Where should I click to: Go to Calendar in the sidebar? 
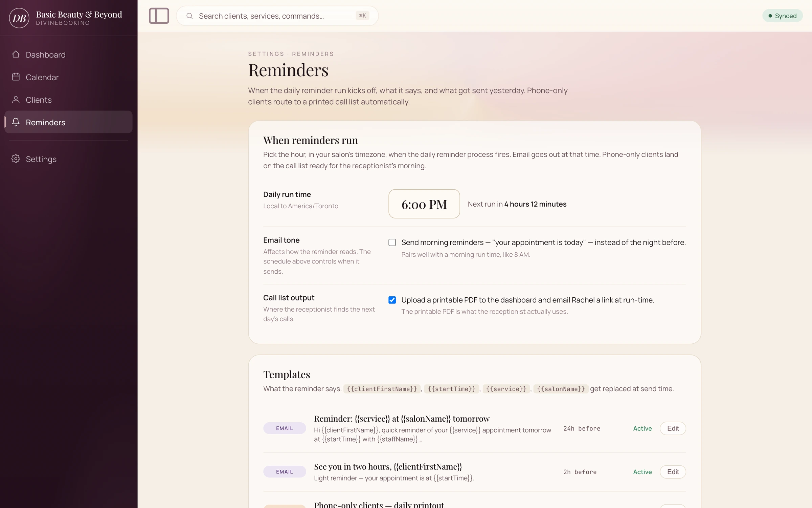click(x=68, y=77)
